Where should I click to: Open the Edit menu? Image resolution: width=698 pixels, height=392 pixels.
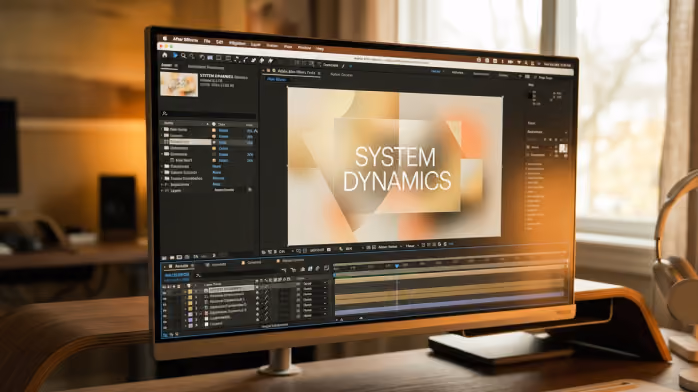point(219,42)
